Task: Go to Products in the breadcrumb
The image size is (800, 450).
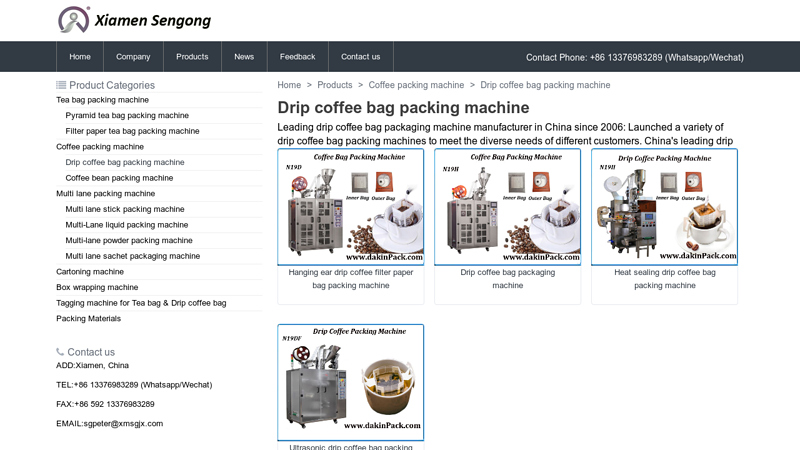Action: [335, 85]
